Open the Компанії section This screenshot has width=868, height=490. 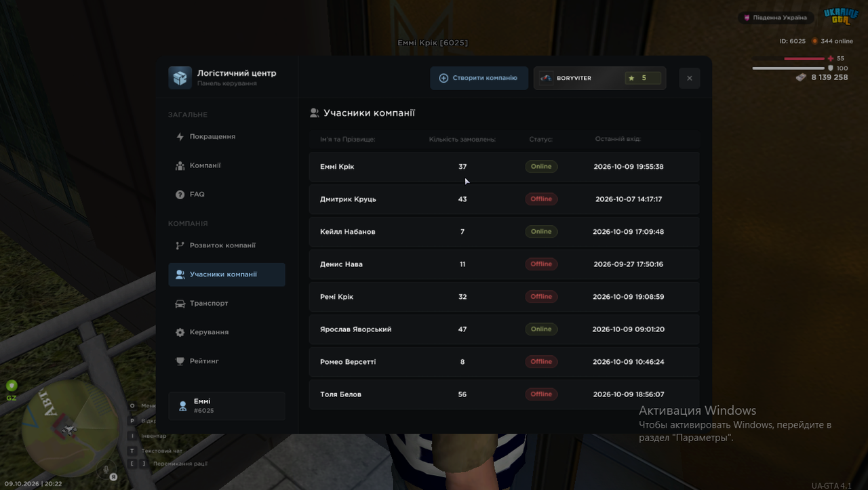click(226, 165)
